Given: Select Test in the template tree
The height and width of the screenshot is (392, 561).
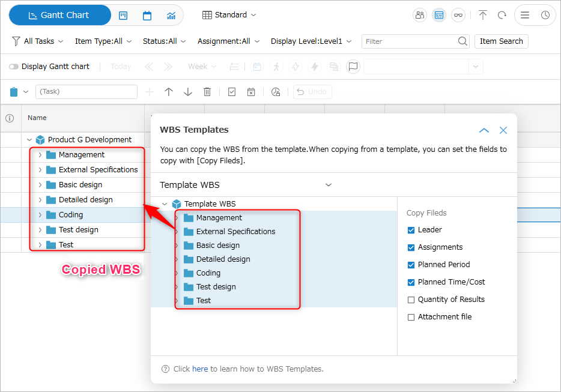Looking at the screenshot, I should pyautogui.click(x=203, y=300).
